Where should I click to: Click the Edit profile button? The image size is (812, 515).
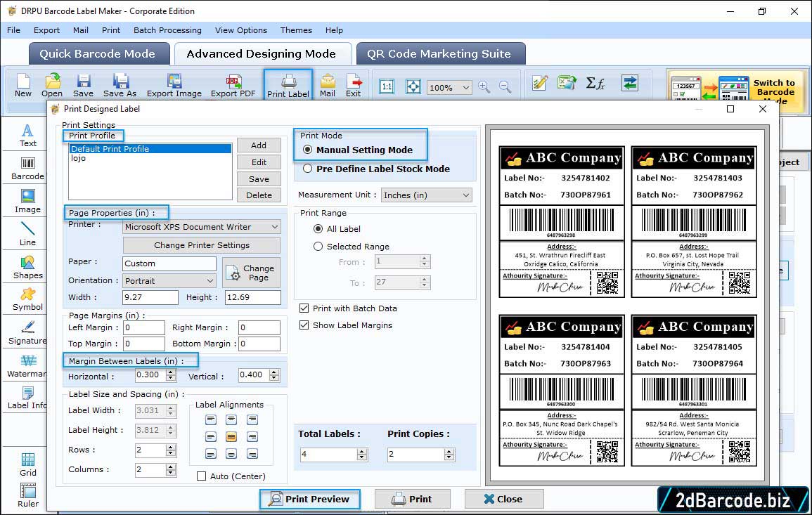(x=259, y=162)
